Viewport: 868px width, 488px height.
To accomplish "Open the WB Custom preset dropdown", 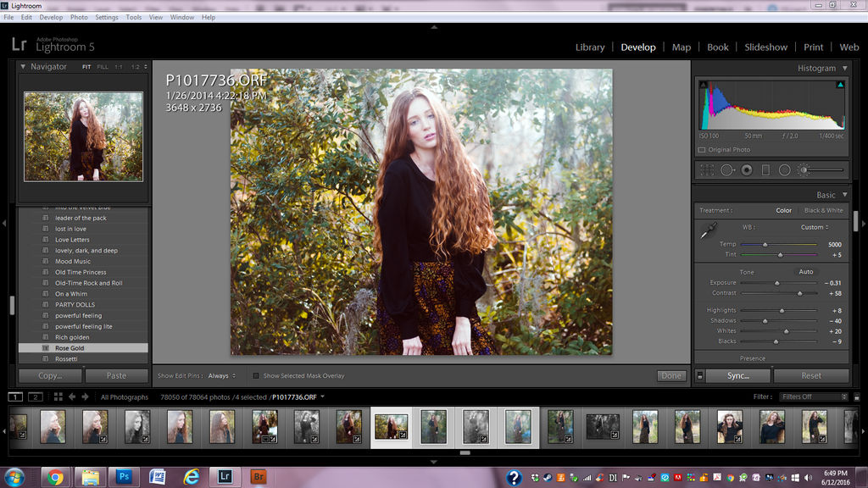I will pyautogui.click(x=815, y=227).
